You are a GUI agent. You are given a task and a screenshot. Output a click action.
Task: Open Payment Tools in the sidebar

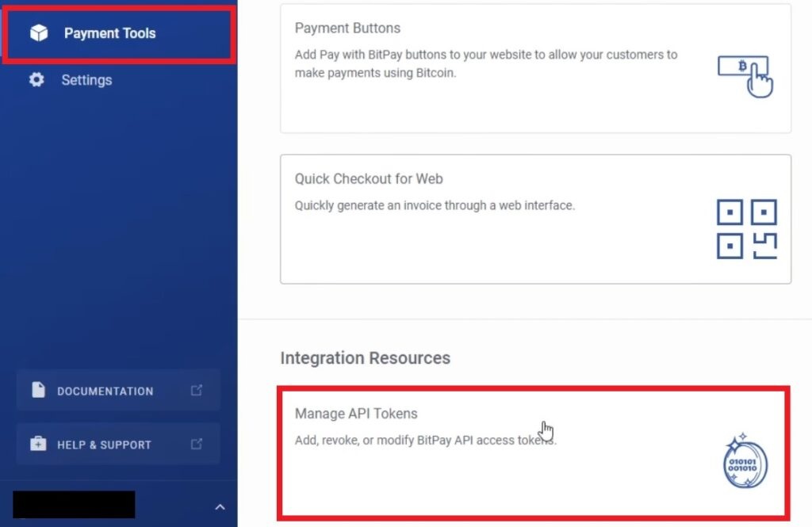pos(119,33)
